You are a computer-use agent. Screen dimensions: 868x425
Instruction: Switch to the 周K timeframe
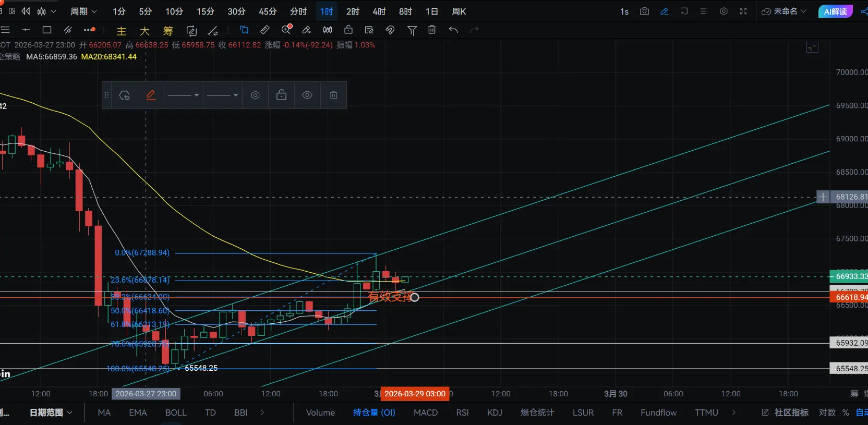pos(459,11)
